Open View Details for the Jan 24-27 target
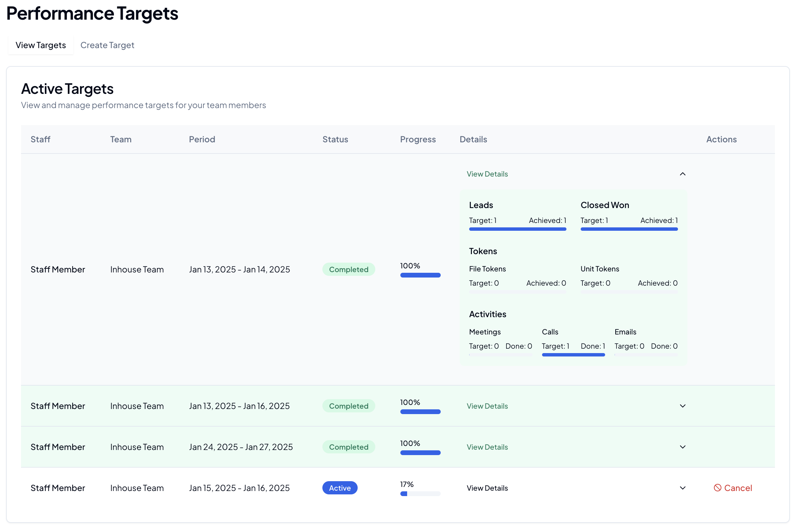 point(487,447)
